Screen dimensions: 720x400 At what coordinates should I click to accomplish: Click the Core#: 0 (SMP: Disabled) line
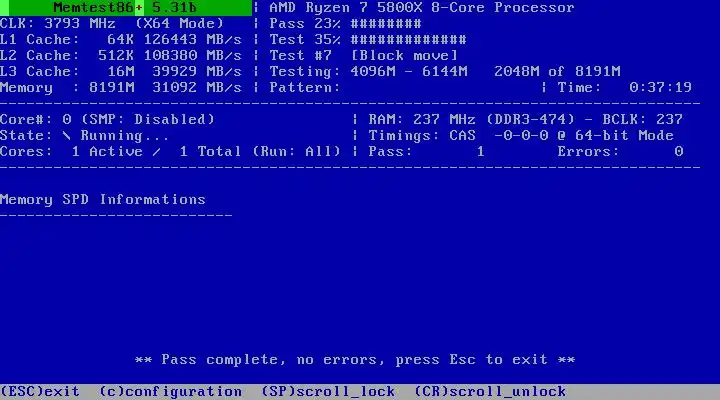107,119
